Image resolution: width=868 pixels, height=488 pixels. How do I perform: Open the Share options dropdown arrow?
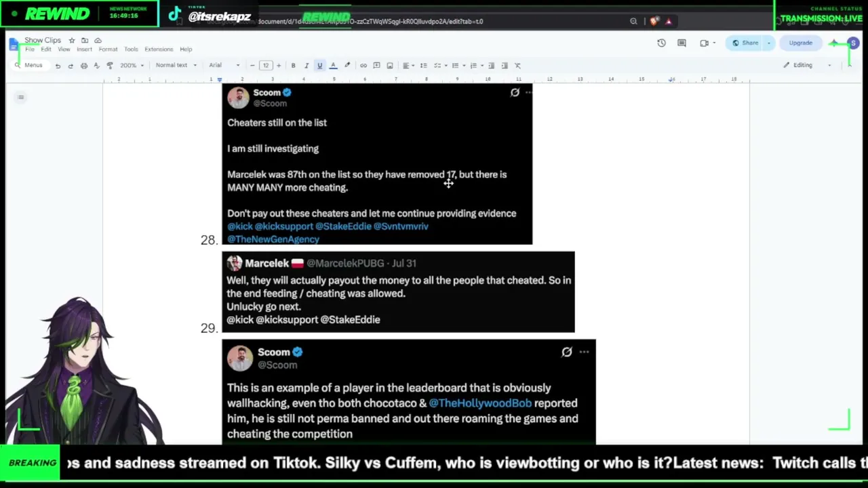[769, 43]
